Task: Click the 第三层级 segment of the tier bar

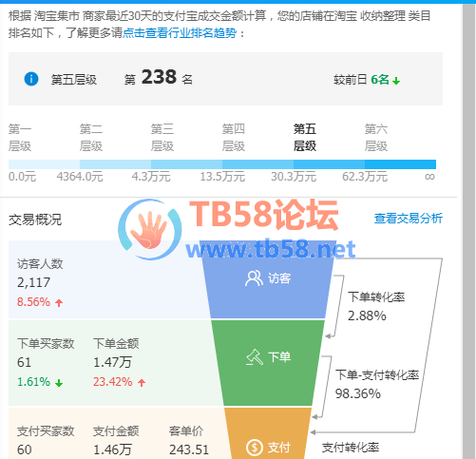Action: point(186,164)
